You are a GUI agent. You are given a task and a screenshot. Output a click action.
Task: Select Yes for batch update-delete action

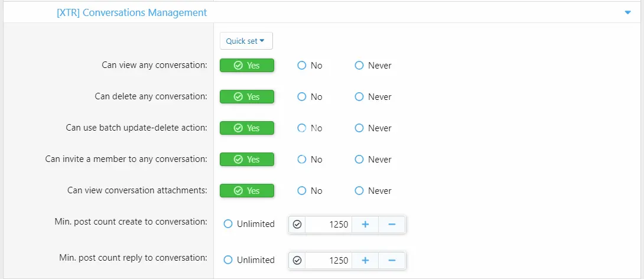[247, 128]
